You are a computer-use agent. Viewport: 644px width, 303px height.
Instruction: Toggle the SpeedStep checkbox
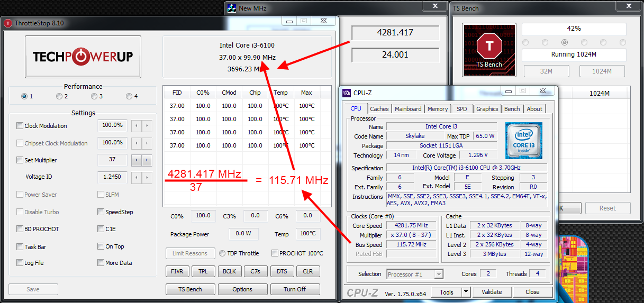coord(101,212)
